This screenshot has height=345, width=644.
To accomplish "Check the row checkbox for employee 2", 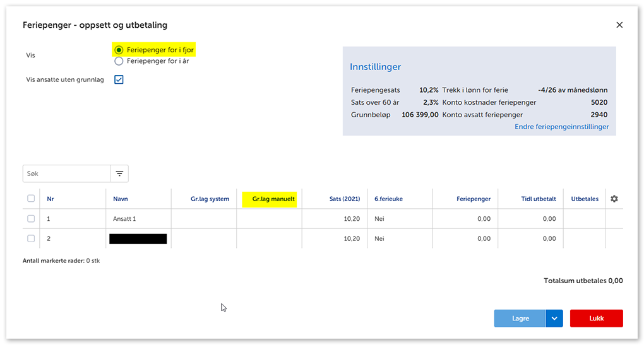I will 31,238.
